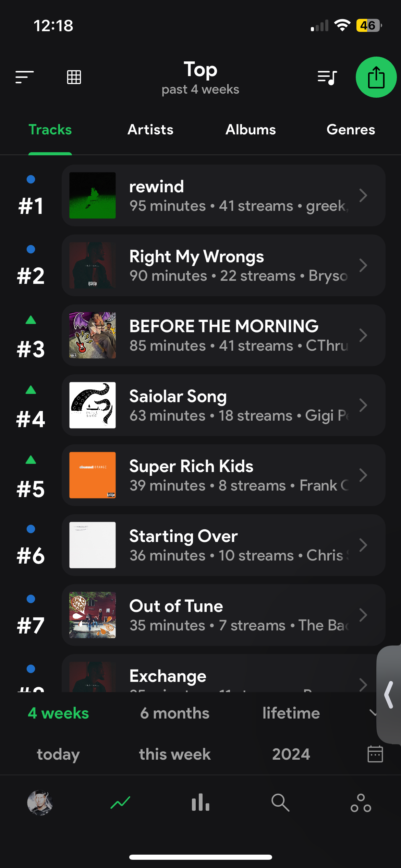
Task: Select the 6 months time range
Action: pos(175,713)
